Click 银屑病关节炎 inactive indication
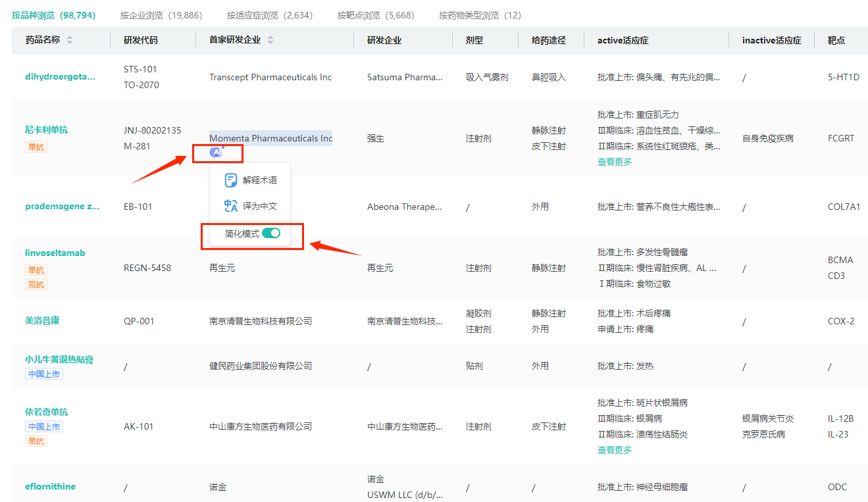 click(768, 418)
